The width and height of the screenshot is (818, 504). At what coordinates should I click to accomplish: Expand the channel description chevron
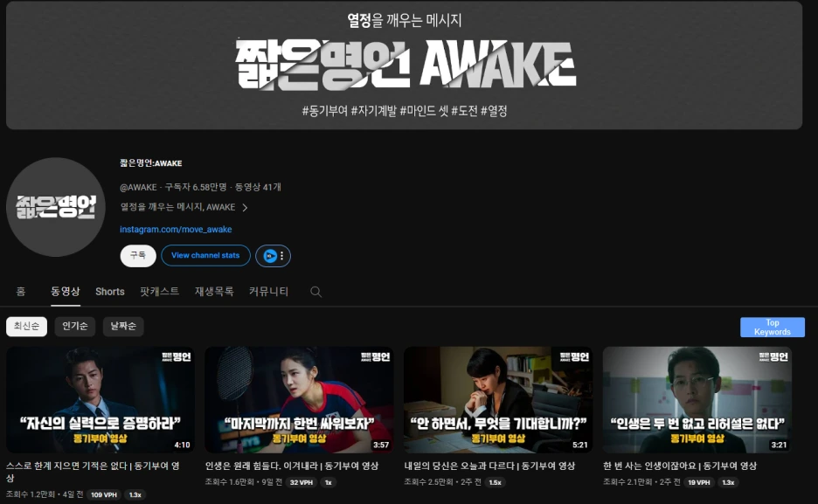click(x=245, y=207)
